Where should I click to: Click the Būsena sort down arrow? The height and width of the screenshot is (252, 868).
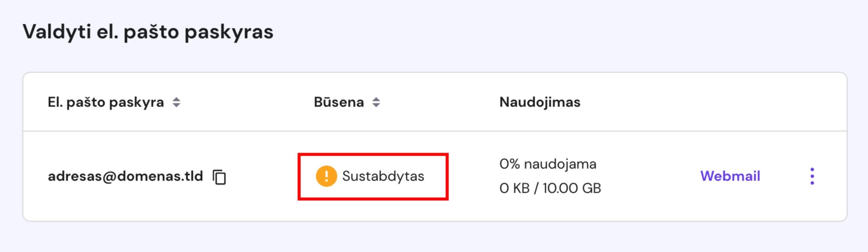376,105
